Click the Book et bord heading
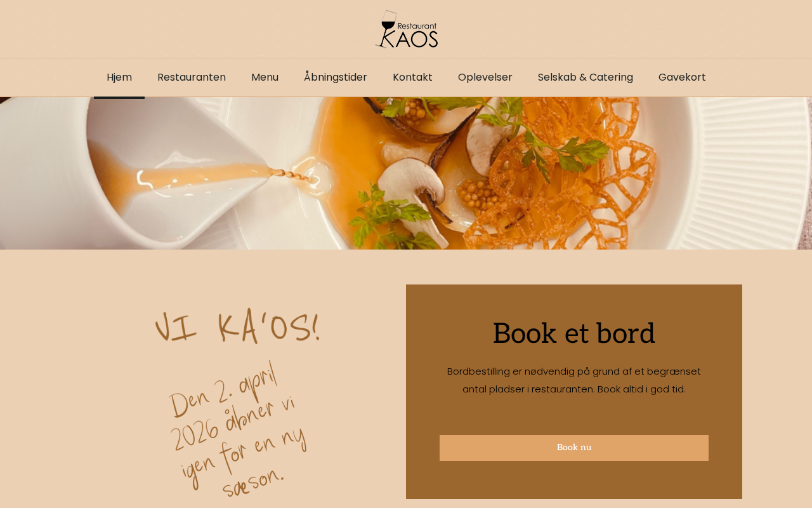This screenshot has width=812, height=508. click(574, 333)
